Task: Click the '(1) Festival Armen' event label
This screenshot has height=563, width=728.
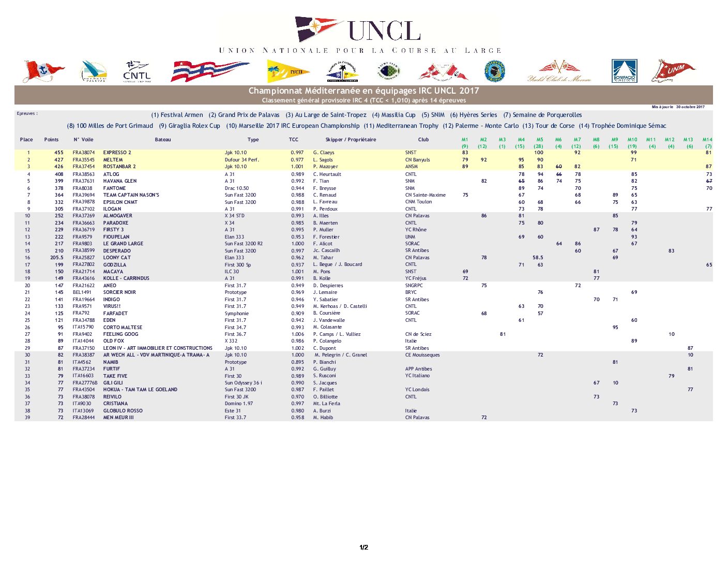Action: coord(177,115)
